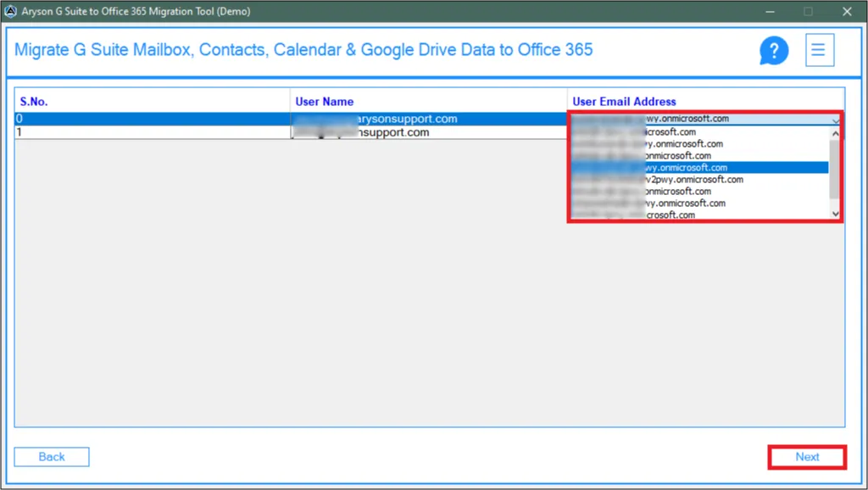
Task: Open the help question mark icon
Action: [773, 50]
